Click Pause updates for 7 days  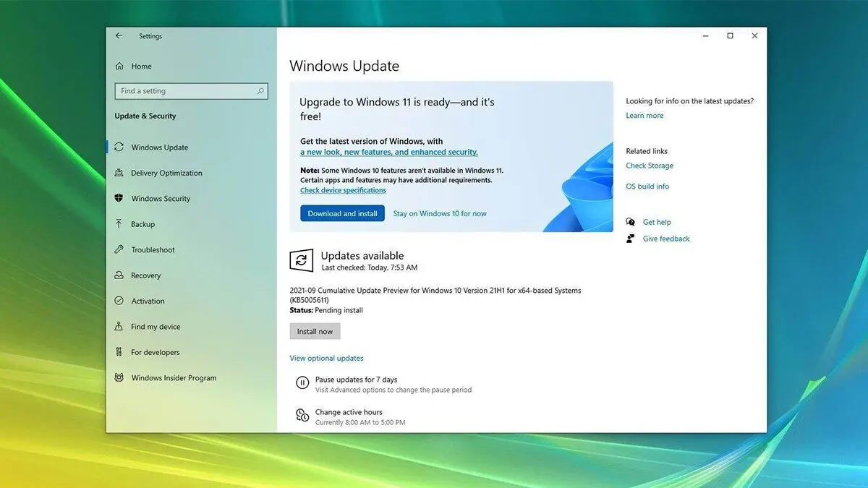(356, 380)
